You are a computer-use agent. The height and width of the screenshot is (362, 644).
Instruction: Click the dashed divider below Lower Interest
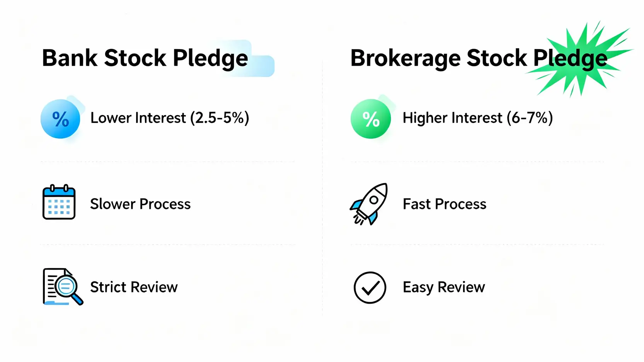(168, 162)
